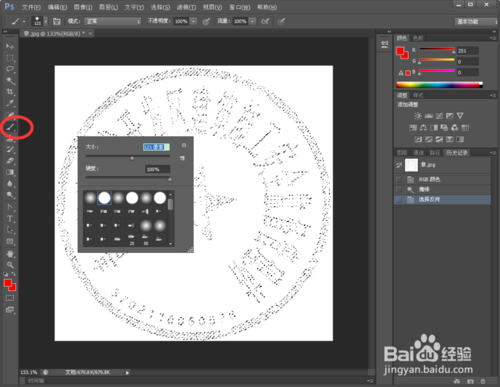Open the 基本功能 workspace switcher
Image resolution: width=500 pixels, height=387 pixels.
pyautogui.click(x=475, y=22)
